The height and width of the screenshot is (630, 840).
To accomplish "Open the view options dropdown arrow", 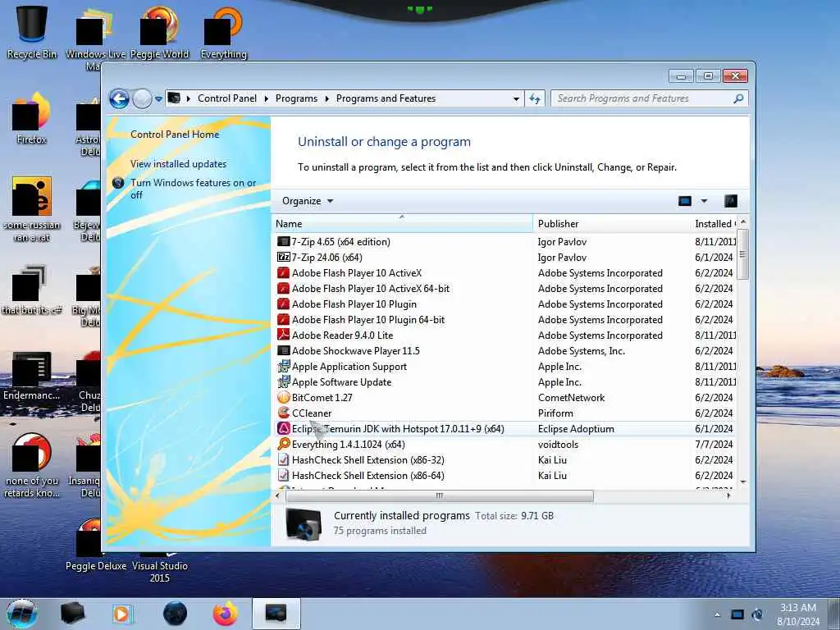I will (x=704, y=201).
